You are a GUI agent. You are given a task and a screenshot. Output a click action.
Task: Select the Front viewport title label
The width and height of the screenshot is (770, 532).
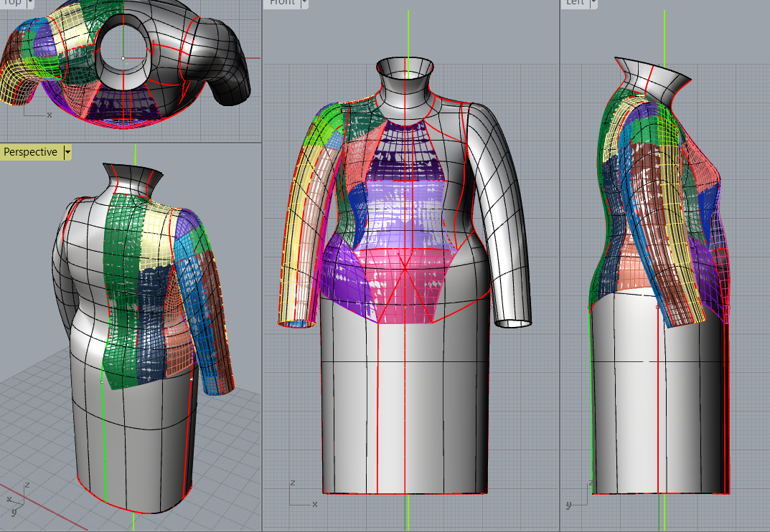(282, 3)
